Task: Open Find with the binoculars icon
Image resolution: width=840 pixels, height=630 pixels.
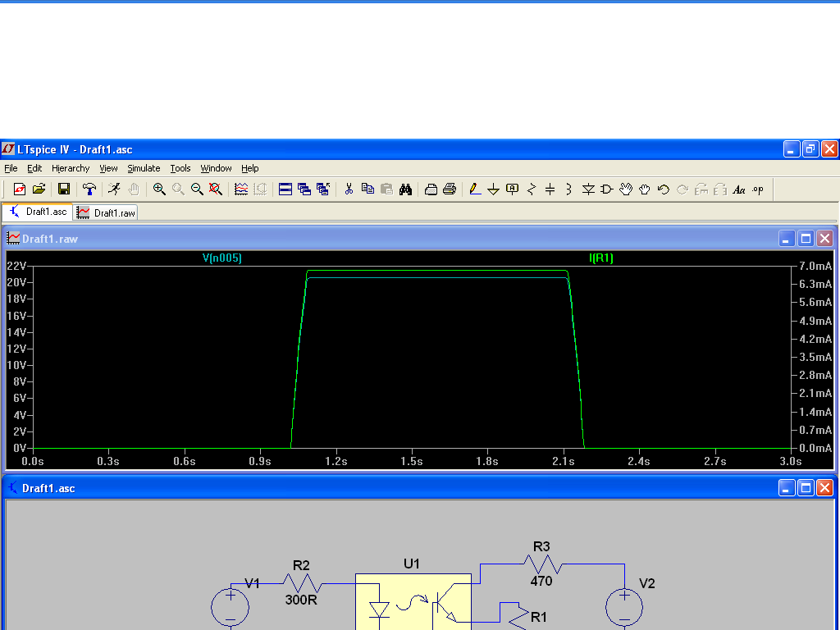Action: (405, 189)
